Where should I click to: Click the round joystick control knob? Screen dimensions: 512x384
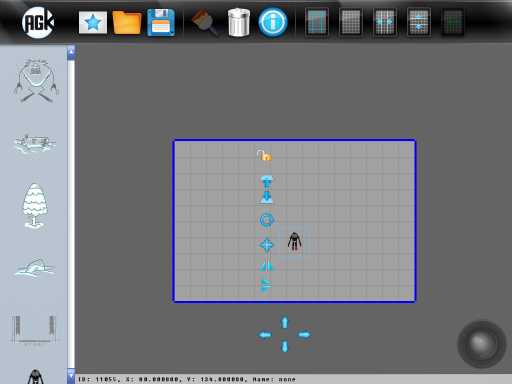coord(482,344)
